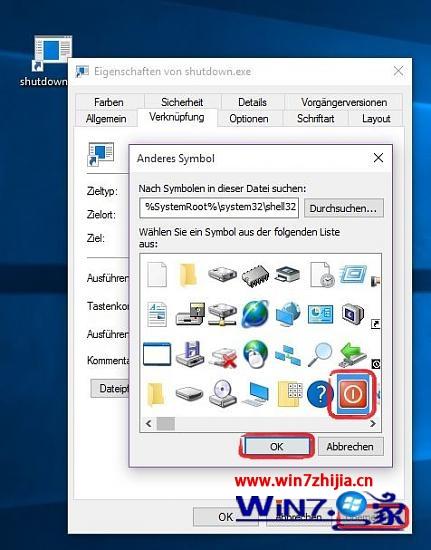Switch to the Optionen tab
The image size is (431, 550).
point(249,119)
